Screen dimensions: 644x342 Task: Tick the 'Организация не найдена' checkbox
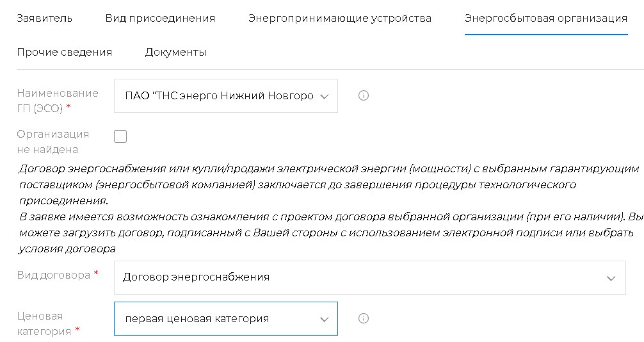click(120, 136)
